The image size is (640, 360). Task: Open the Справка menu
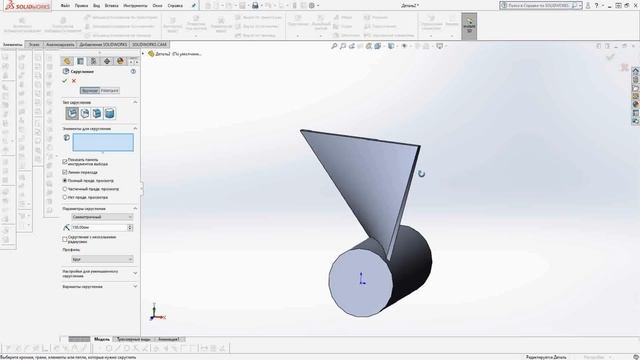(175, 6)
